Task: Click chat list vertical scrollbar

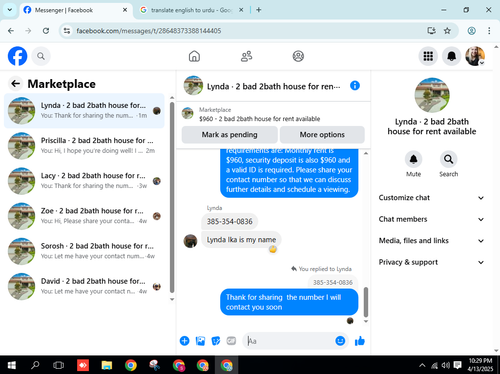Action: [x=172, y=197]
